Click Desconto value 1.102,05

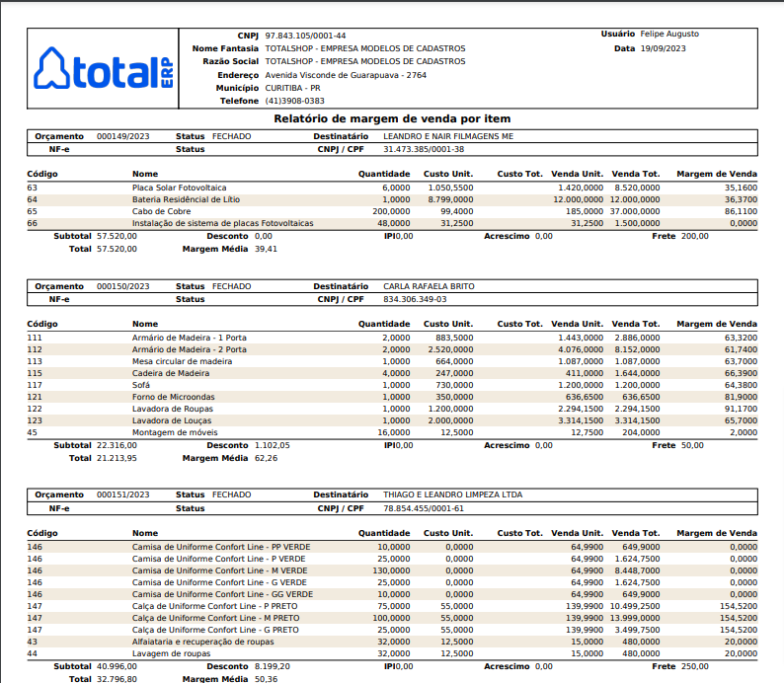(x=272, y=446)
